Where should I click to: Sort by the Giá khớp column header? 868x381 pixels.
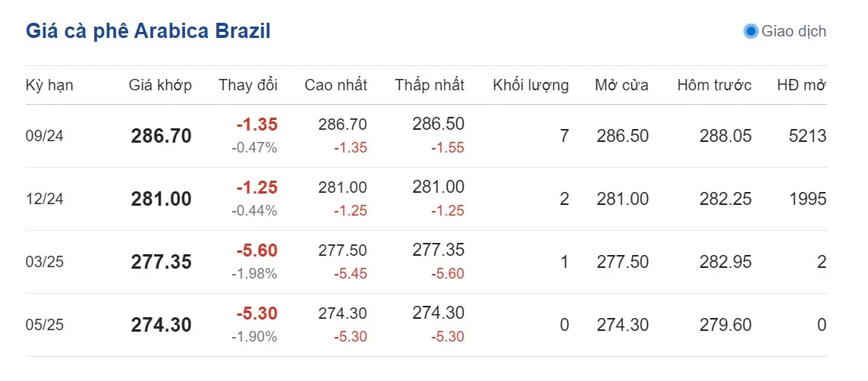[x=161, y=85]
